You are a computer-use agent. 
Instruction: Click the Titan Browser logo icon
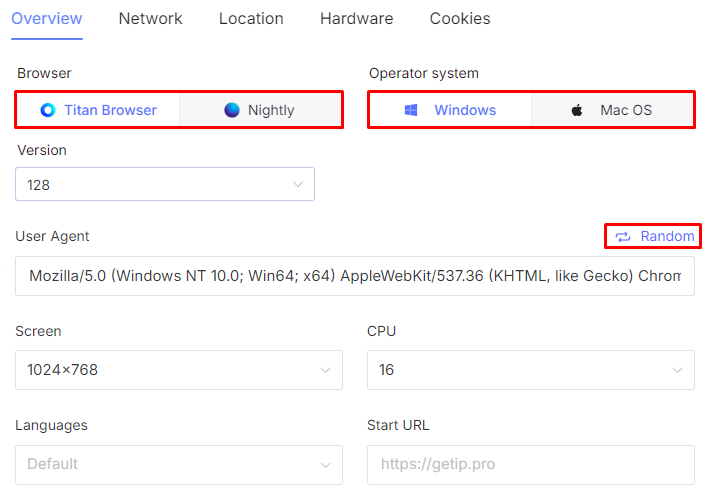click(x=48, y=110)
